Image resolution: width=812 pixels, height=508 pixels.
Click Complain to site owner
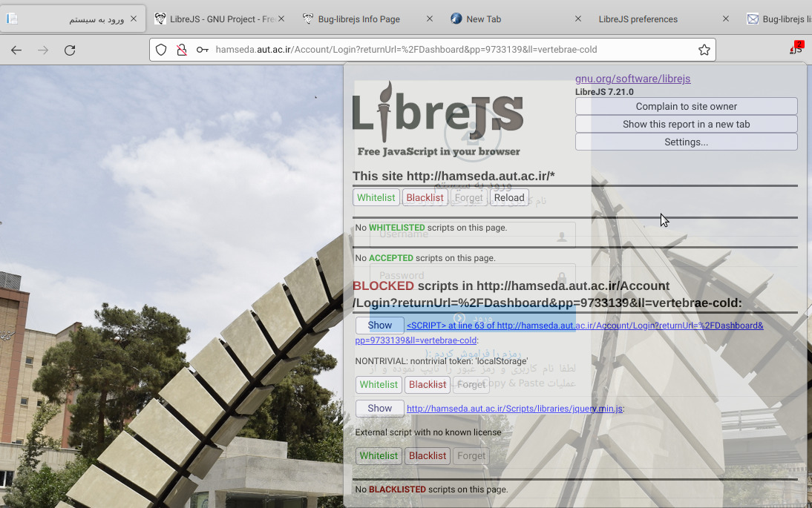[686, 106]
